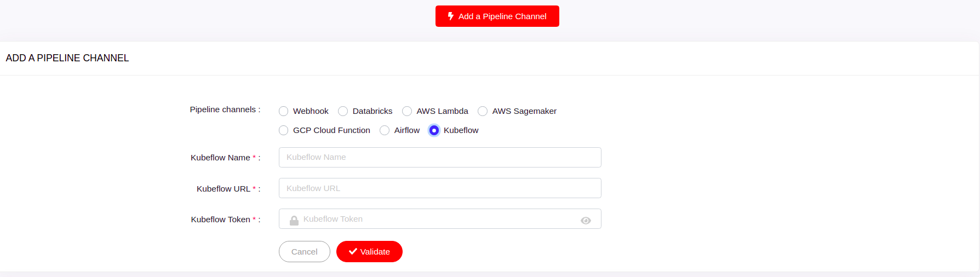Focus the Kubeflow Name input field
Viewport: 980px width, 277px height.
439,157
